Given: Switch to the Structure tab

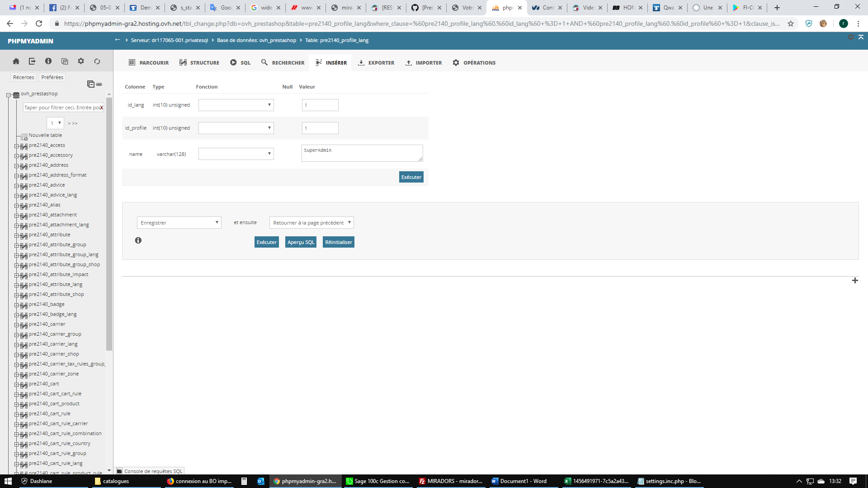Looking at the screenshot, I should pos(199,62).
